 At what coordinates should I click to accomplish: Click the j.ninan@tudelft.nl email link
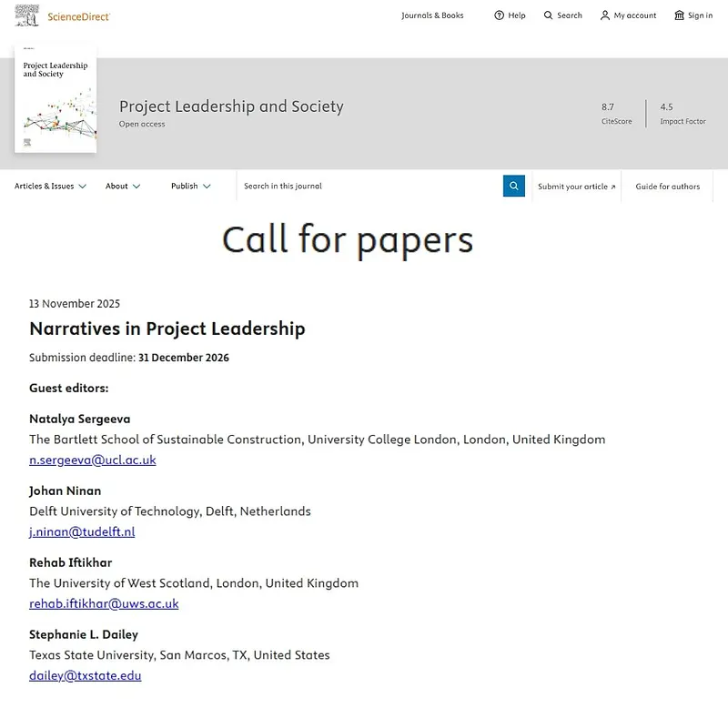tap(81, 531)
